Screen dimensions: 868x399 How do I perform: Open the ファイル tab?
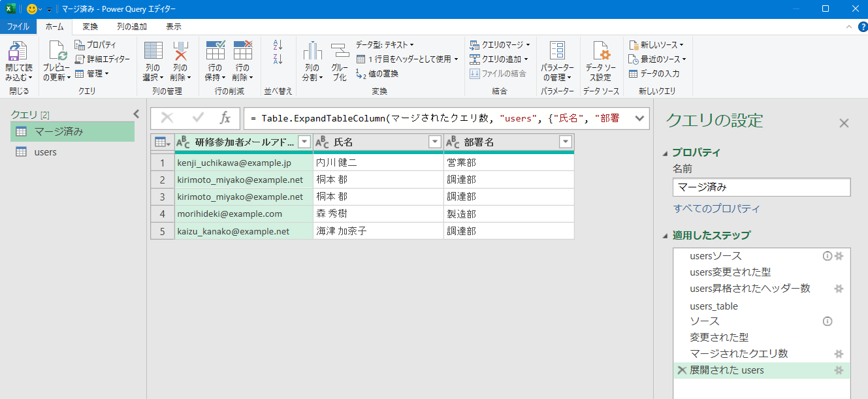point(18,27)
